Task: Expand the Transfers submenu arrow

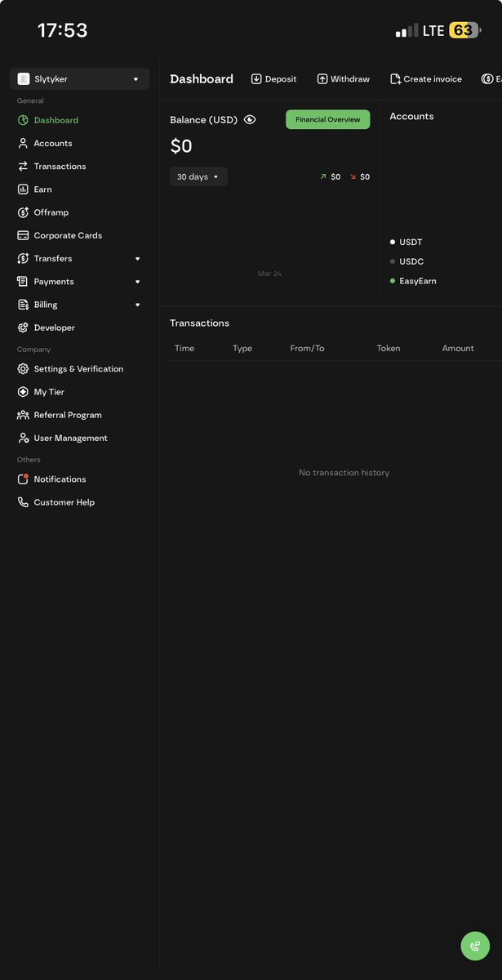Action: coord(137,259)
